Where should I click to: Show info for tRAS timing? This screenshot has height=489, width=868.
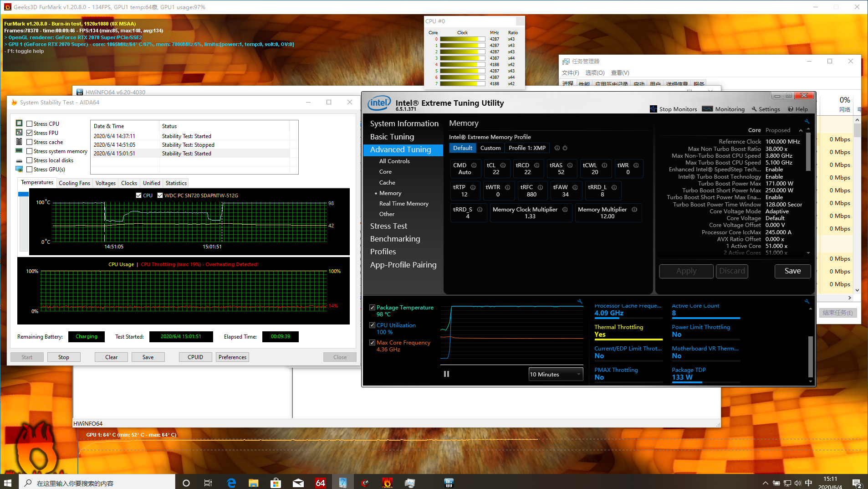click(x=570, y=165)
